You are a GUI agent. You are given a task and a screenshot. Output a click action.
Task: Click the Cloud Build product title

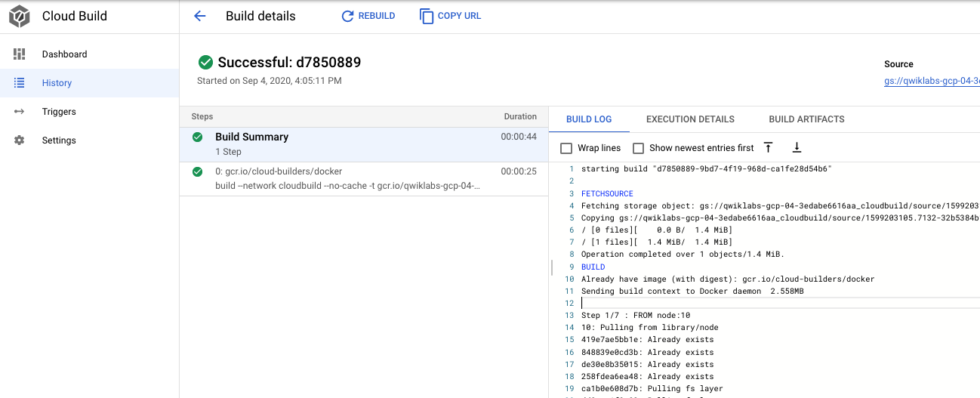click(75, 16)
